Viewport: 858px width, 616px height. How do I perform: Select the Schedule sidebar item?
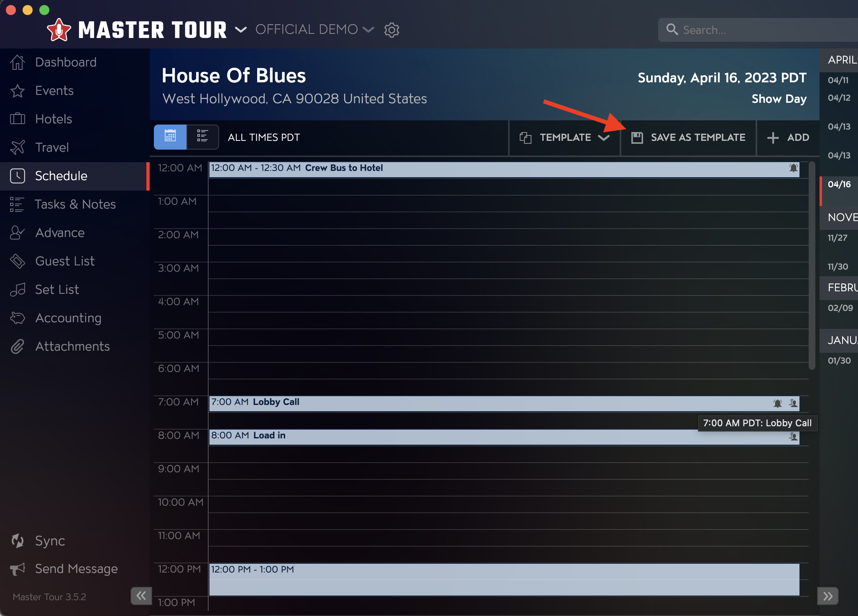pyautogui.click(x=74, y=176)
